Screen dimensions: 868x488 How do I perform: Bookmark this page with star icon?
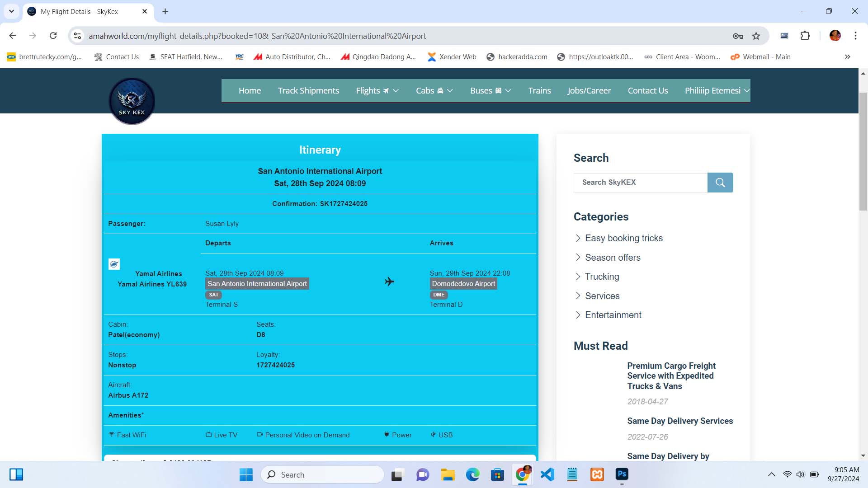click(x=756, y=36)
